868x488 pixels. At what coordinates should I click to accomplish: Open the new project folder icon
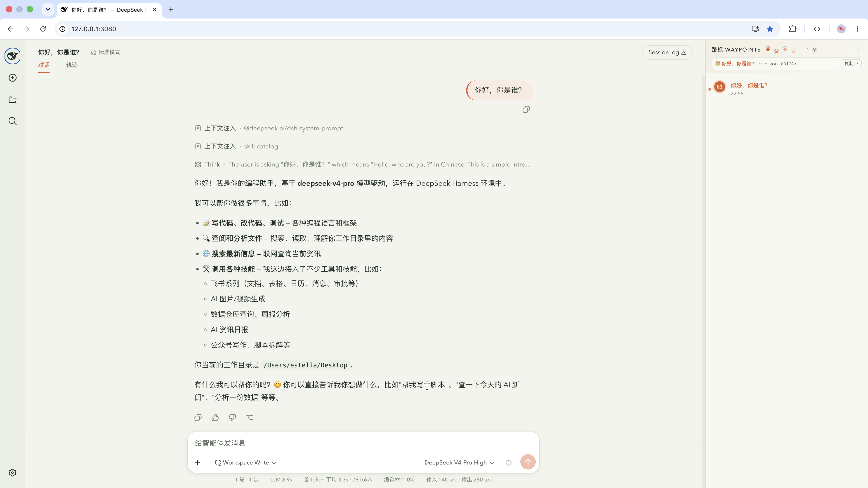tap(12, 100)
